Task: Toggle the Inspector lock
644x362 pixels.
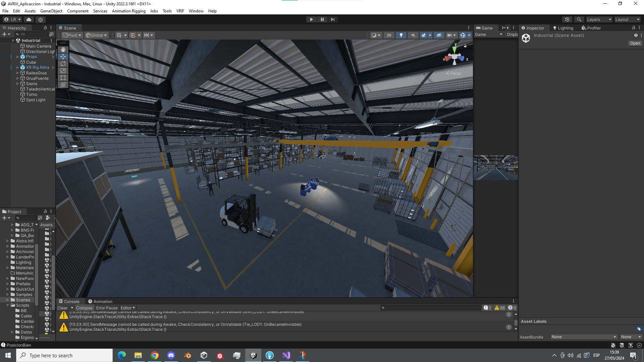Action: (634, 28)
